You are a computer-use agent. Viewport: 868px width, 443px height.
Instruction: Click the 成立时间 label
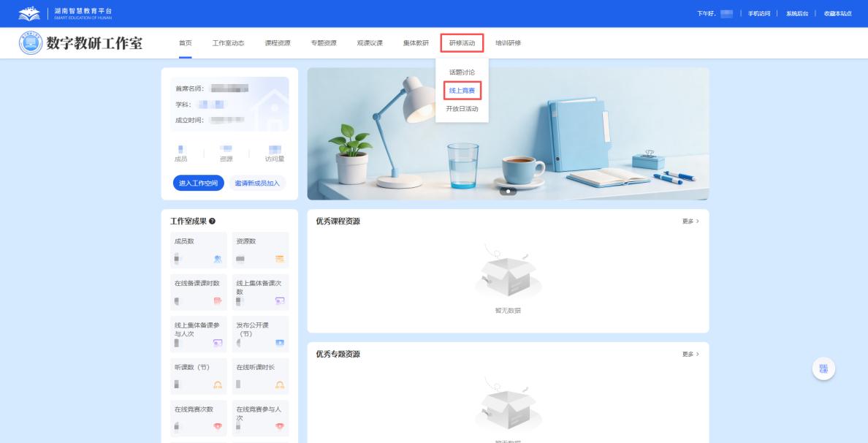(x=189, y=120)
